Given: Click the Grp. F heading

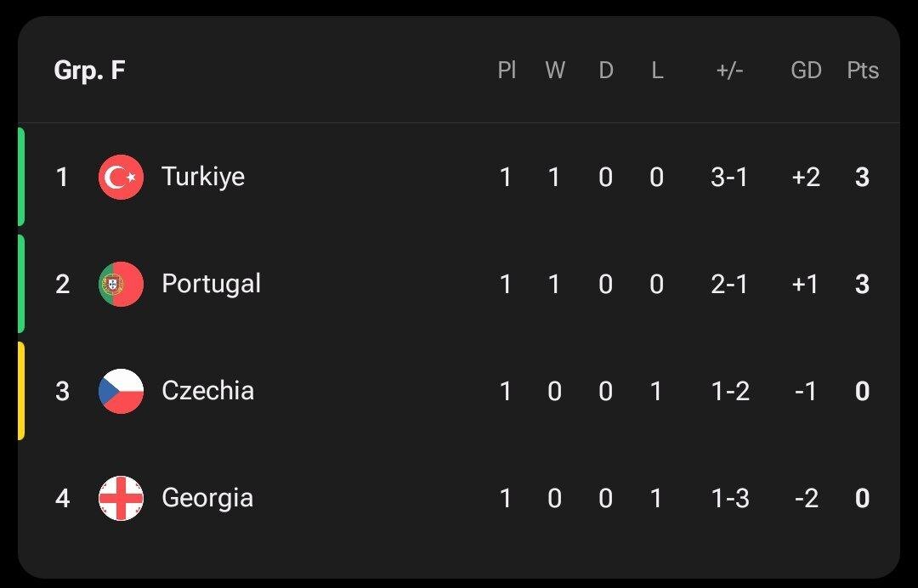Looking at the screenshot, I should tap(89, 71).
